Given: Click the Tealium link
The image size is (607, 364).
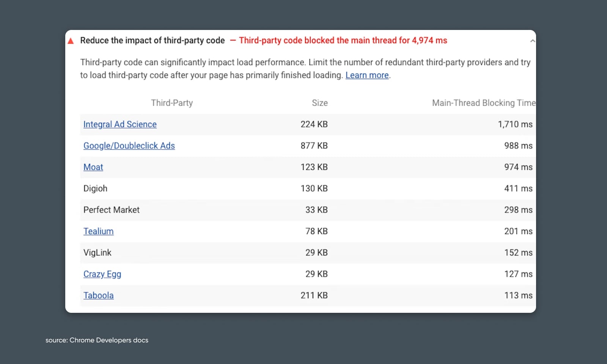Looking at the screenshot, I should coord(98,231).
